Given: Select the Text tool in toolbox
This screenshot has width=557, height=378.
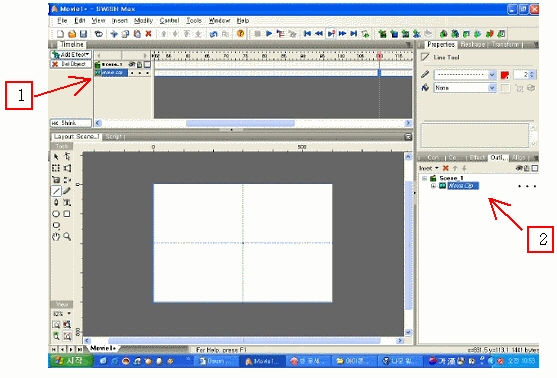Looking at the screenshot, I should pos(67,202).
